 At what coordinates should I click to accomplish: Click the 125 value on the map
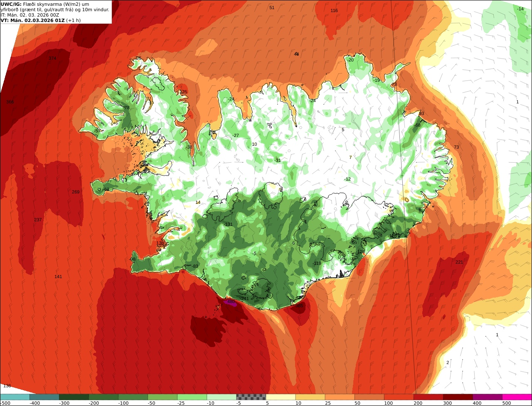(183, 92)
